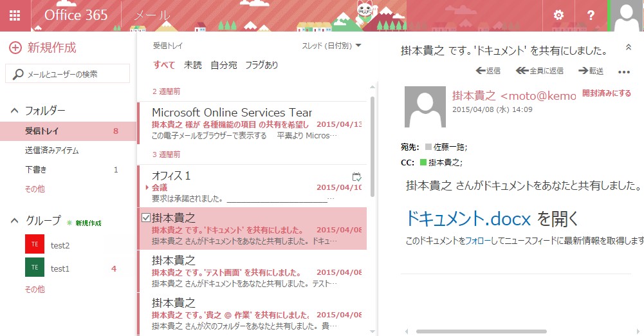Click 開封済みにする to mark as read

pyautogui.click(x=606, y=93)
